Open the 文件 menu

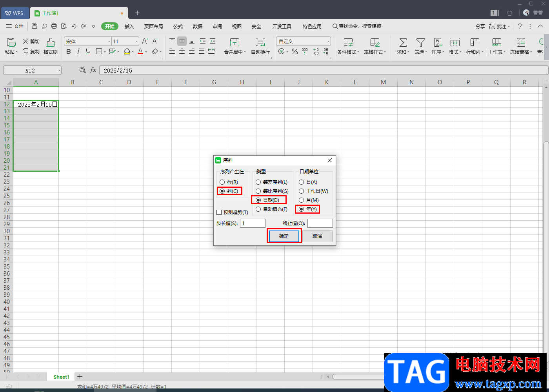tap(15, 26)
